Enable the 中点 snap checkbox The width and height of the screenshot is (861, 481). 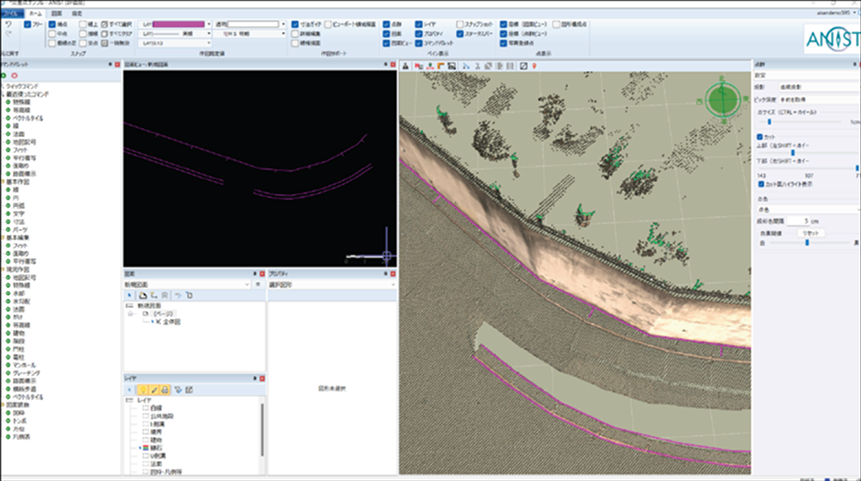point(52,33)
